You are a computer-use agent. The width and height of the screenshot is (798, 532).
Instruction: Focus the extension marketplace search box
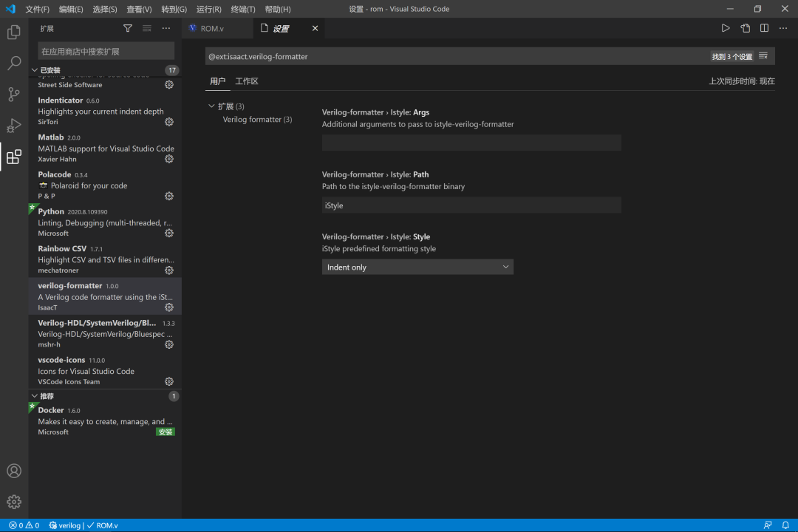tap(106, 52)
